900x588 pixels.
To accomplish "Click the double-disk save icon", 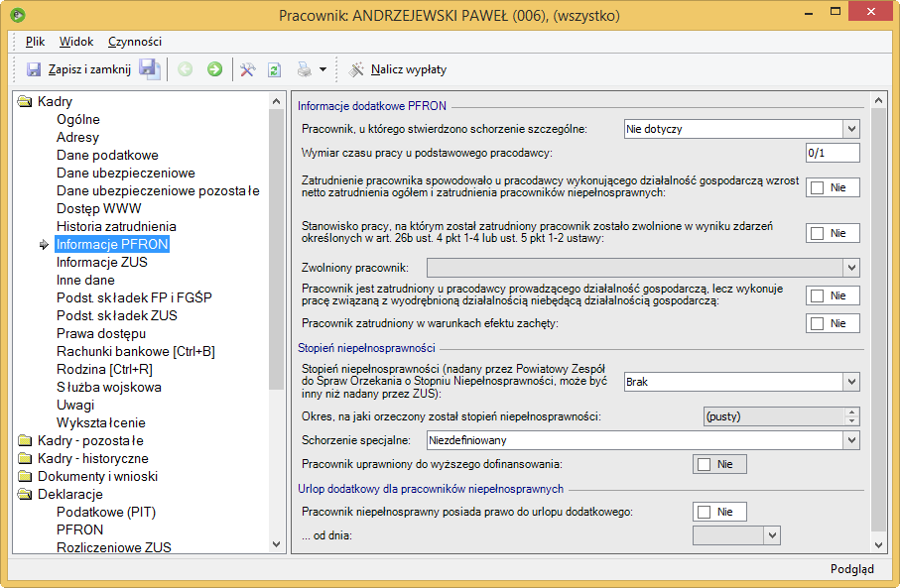I will point(149,69).
